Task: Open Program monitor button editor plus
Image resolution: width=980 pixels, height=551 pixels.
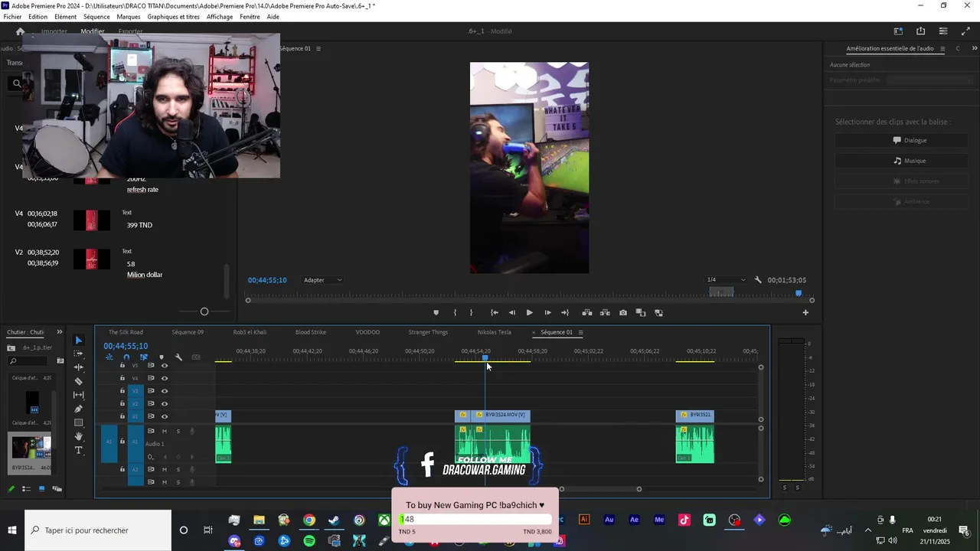Action: 805,312
